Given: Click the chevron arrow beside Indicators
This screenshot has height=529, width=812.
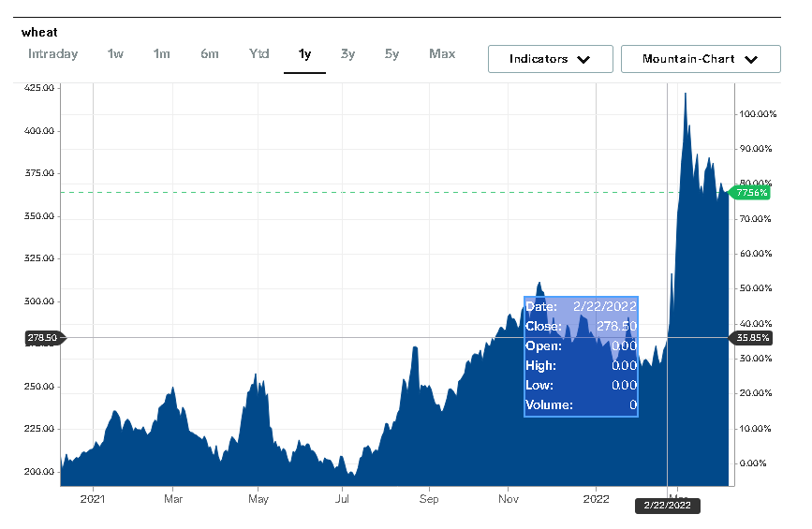Looking at the screenshot, I should [583, 60].
